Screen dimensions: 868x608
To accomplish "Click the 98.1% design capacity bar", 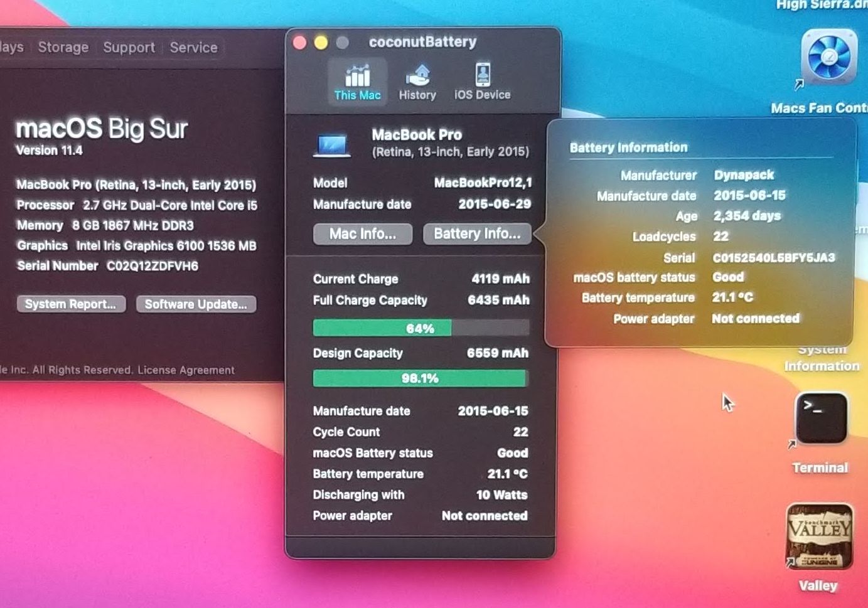I will click(420, 378).
